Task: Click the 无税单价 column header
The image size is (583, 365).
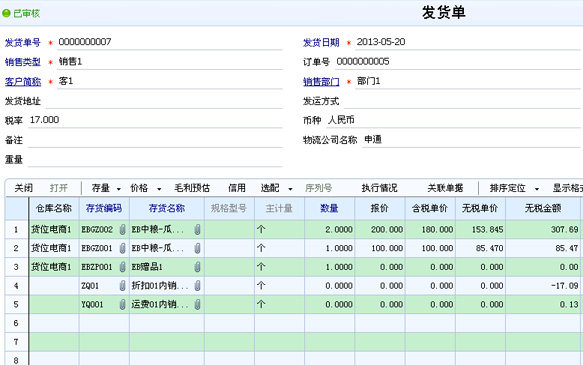Action: click(x=480, y=209)
